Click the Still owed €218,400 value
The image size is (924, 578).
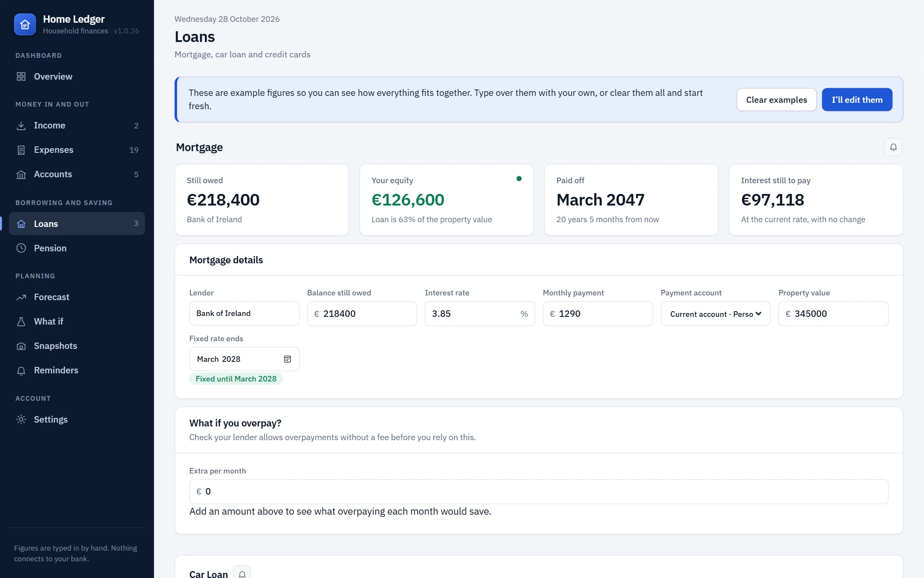pyautogui.click(x=223, y=200)
